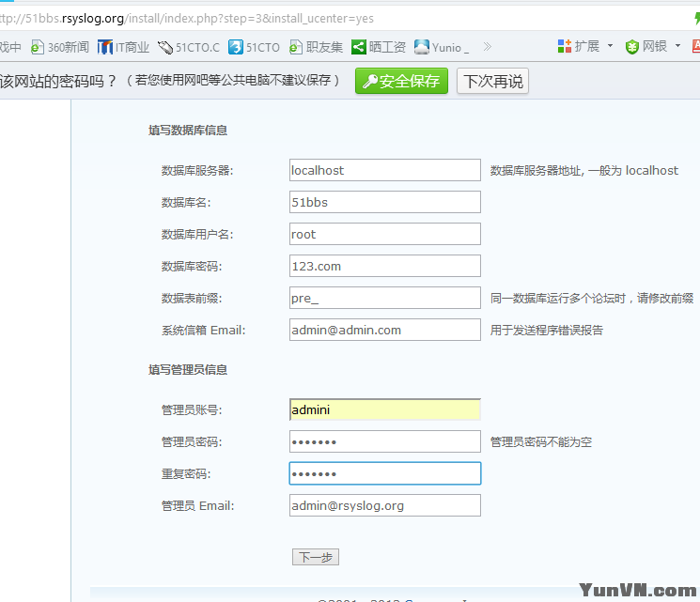Click the 同一数据库运行多个论坛时 hint text
The height and width of the screenshot is (602, 700).
592,298
